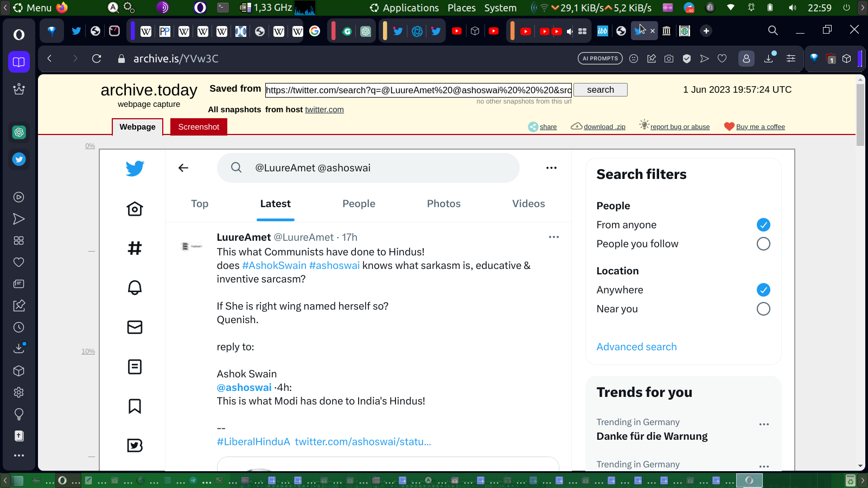The image size is (868, 488).
Task: Collapse the red tab island handle
Action: [333, 31]
